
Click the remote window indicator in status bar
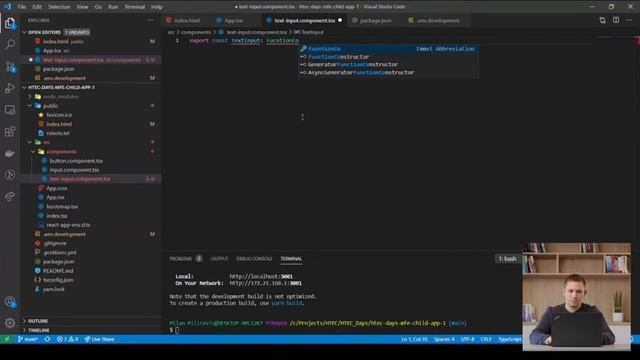tap(7, 339)
